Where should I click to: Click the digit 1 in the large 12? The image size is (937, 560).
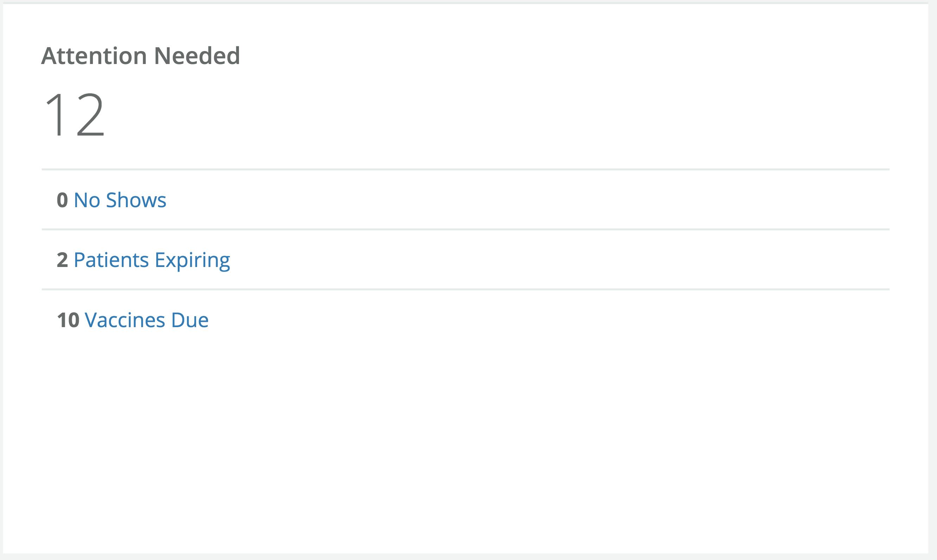click(x=56, y=114)
